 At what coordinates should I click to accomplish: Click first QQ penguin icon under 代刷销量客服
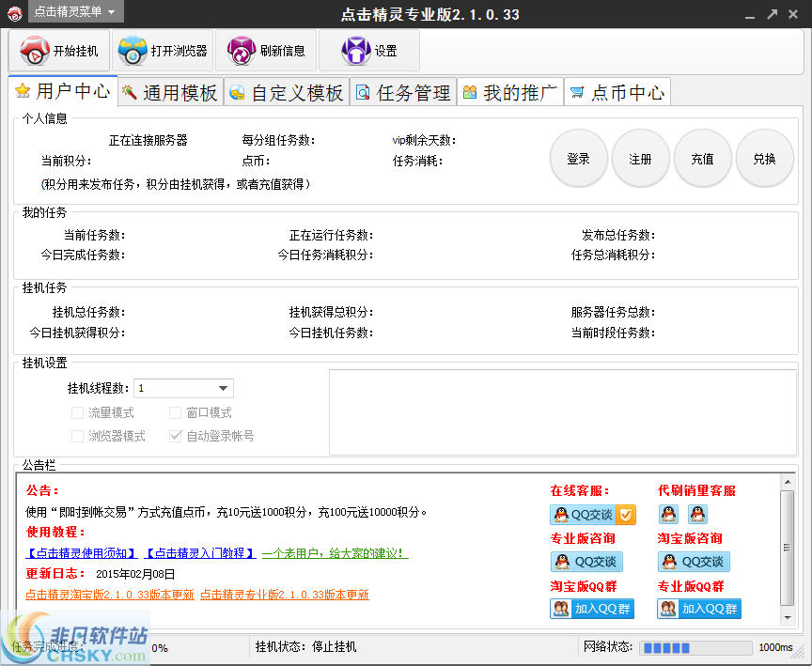tap(668, 514)
